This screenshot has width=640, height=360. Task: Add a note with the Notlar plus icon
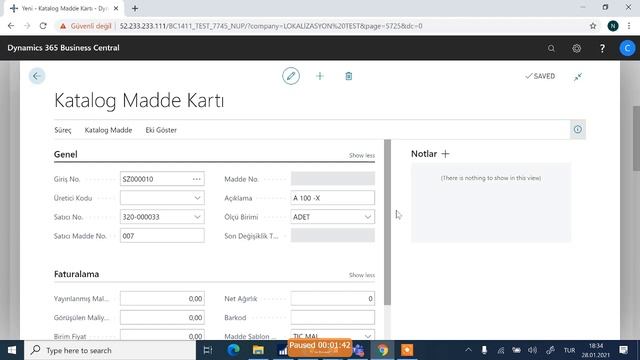[445, 154]
